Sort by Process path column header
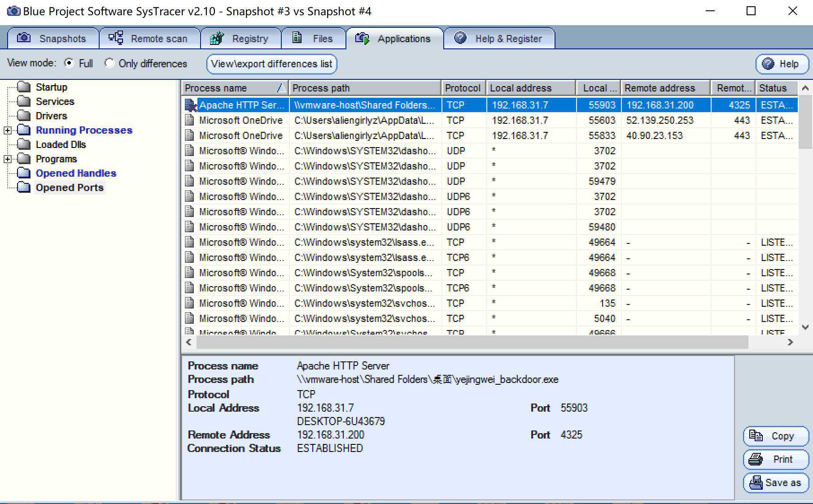Image resolution: width=813 pixels, height=504 pixels. [365, 88]
